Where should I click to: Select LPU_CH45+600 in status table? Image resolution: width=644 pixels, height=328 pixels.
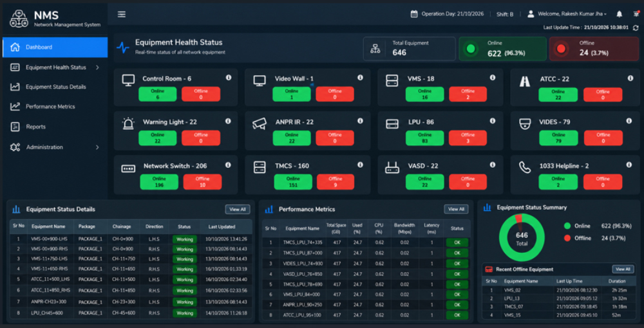pyautogui.click(x=131, y=313)
